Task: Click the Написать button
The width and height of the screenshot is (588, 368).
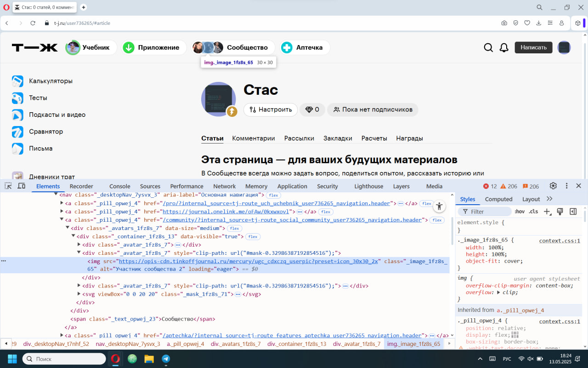Action: coord(533,47)
